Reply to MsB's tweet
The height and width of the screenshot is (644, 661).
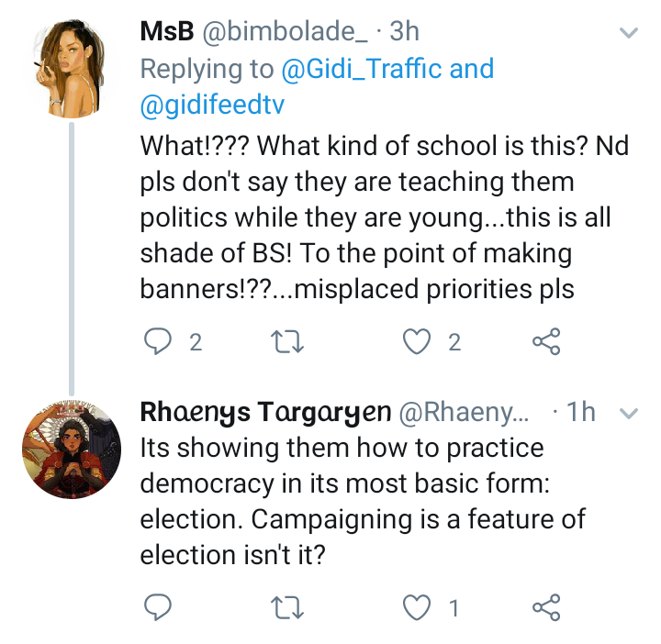(x=160, y=343)
